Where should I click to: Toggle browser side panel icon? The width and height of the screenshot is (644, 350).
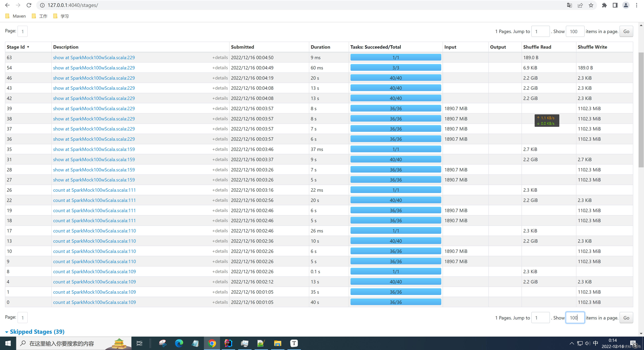pyautogui.click(x=615, y=5)
